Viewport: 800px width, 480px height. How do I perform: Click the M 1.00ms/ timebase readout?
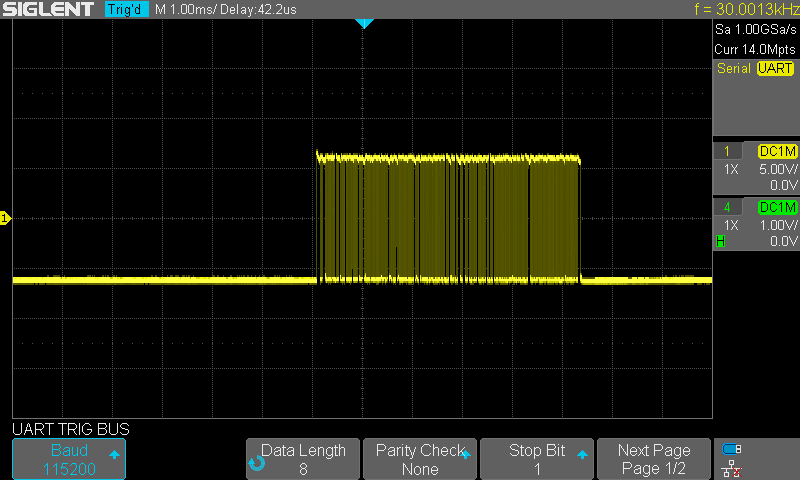coord(186,9)
